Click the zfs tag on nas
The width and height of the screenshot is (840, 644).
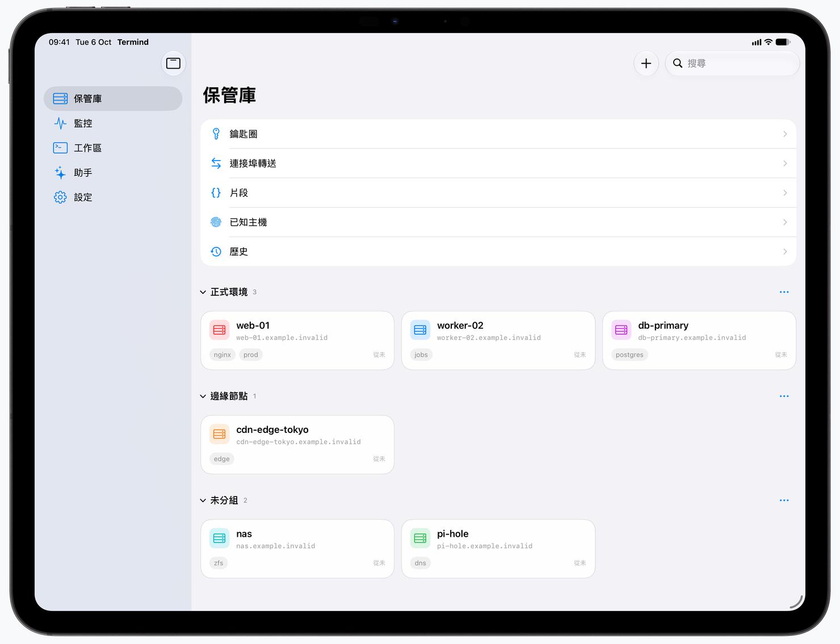[219, 563]
